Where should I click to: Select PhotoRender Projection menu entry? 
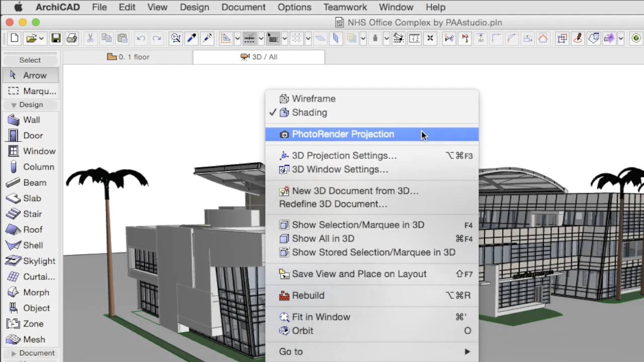coord(372,134)
